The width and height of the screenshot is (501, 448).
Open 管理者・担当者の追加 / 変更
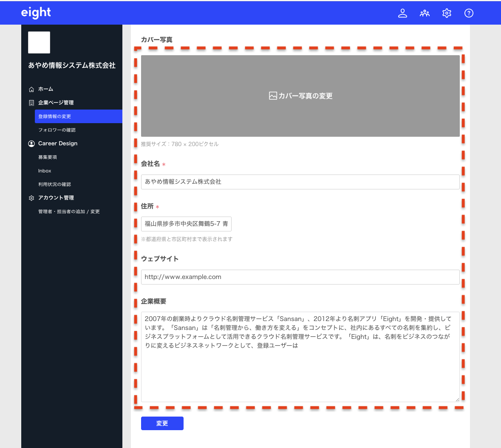click(x=69, y=211)
